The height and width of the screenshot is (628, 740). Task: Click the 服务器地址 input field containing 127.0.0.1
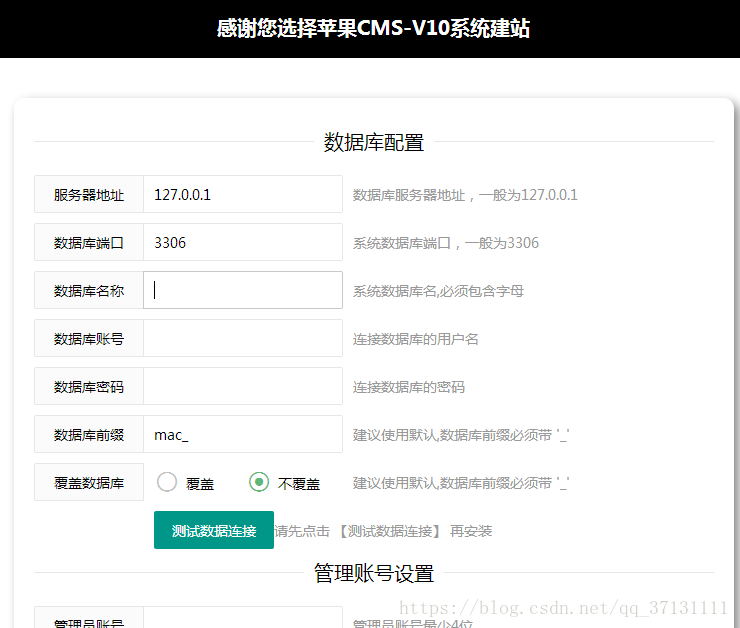242,195
